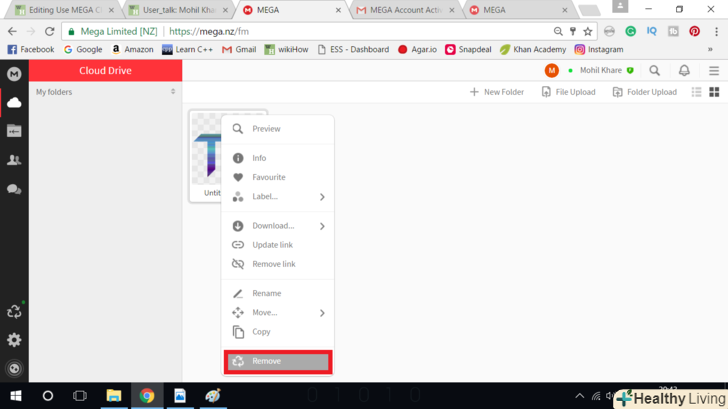Sort the My folders list
Viewport: 728px width, 409px height.
coord(173,92)
